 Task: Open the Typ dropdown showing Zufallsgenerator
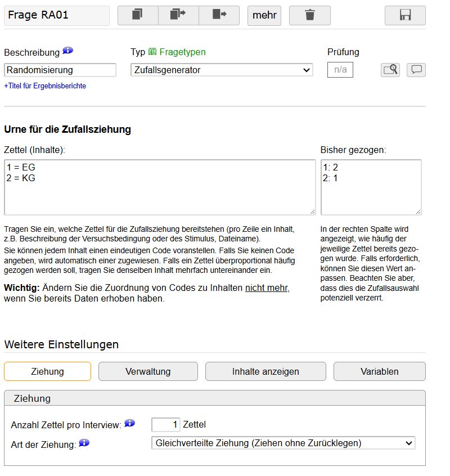click(x=222, y=70)
